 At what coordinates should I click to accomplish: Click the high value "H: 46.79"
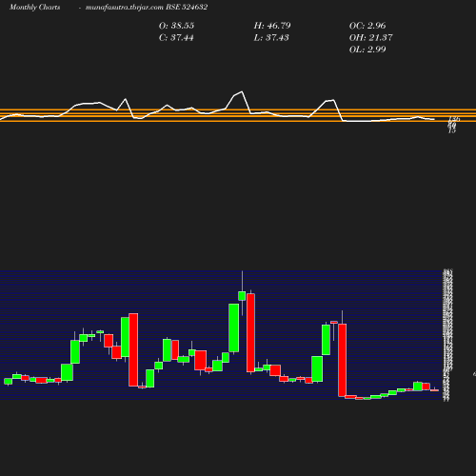[x=272, y=26]
